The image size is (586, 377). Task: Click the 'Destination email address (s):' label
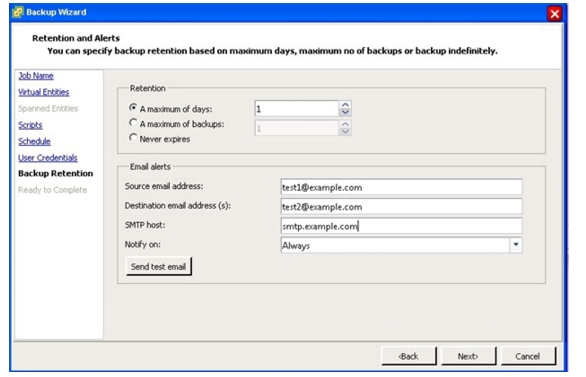[x=178, y=206]
